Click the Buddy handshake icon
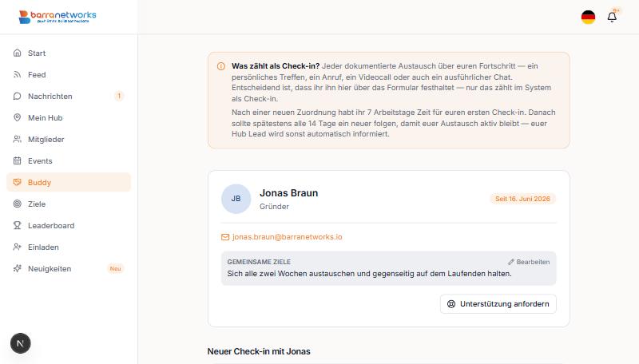This screenshot has width=639, height=364. pos(17,183)
